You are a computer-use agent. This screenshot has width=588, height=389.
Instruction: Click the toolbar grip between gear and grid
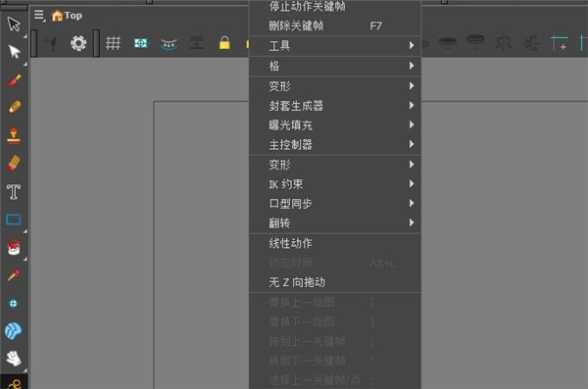[x=96, y=43]
